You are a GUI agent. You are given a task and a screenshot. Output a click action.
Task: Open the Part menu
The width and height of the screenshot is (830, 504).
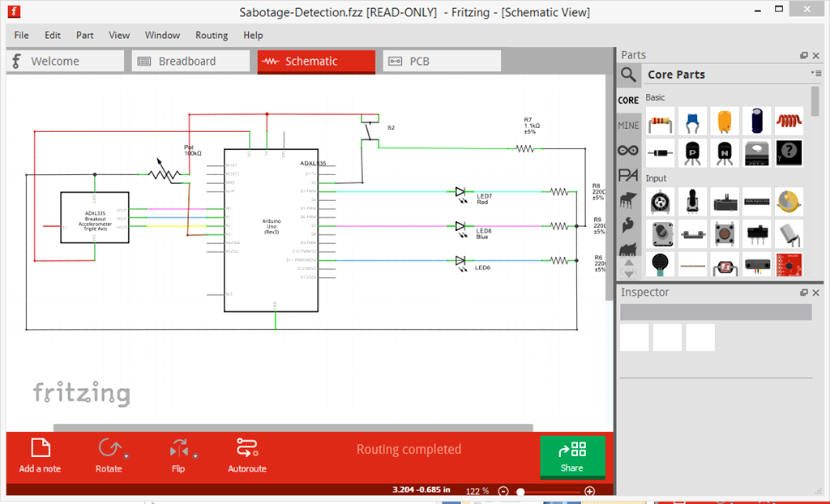click(84, 35)
